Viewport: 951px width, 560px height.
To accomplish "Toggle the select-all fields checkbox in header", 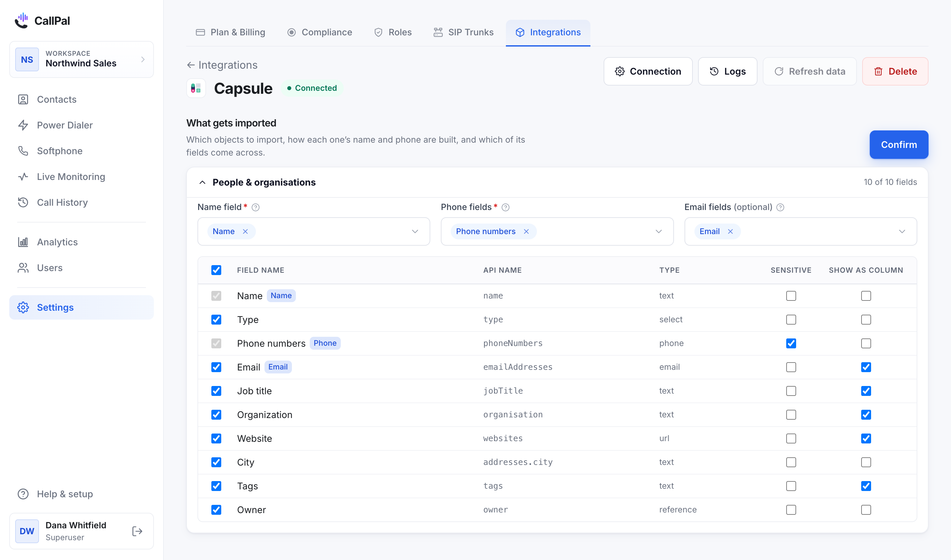I will [x=216, y=270].
